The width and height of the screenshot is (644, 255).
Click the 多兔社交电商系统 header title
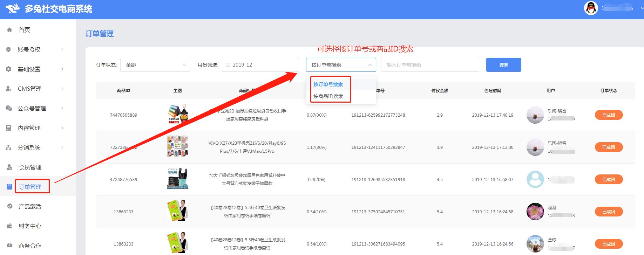pos(59,9)
